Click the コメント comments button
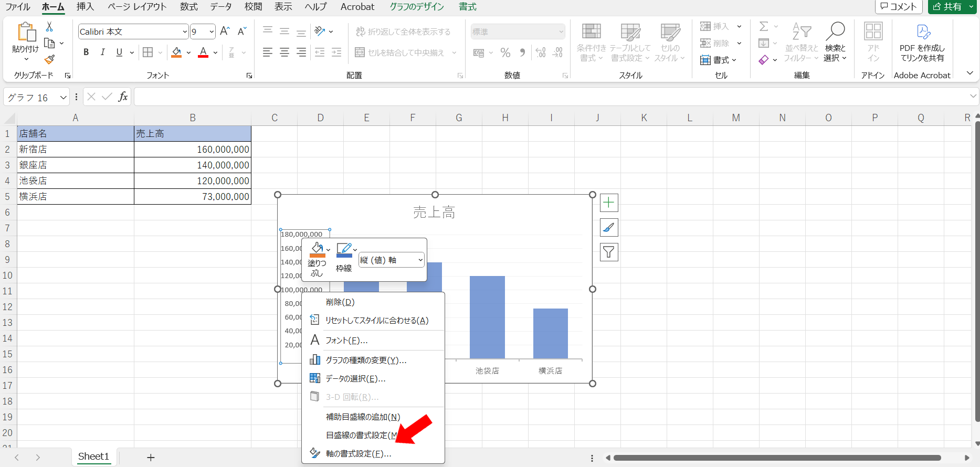The height and width of the screenshot is (467, 980). pyautogui.click(x=899, y=7)
